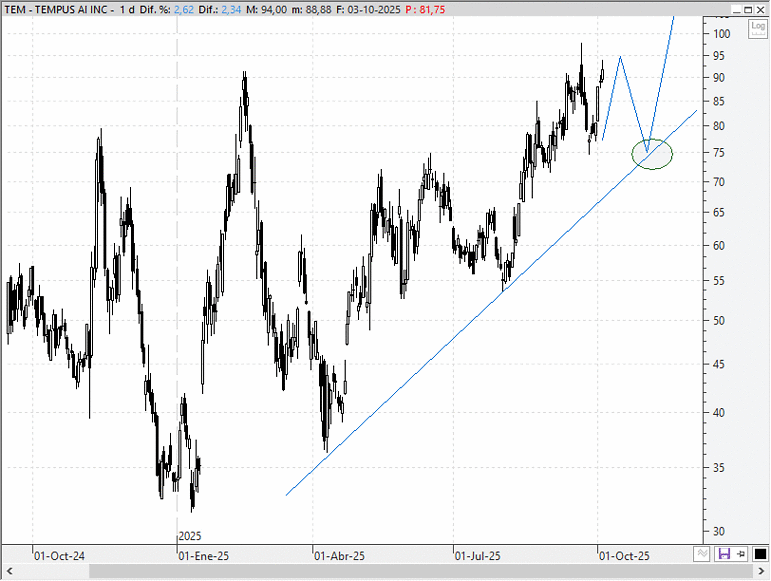Click the 2025 year marker

click(x=189, y=536)
